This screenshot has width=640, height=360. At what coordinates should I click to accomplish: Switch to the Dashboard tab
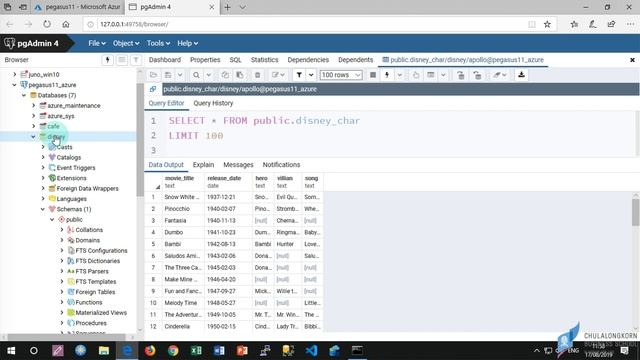coord(165,60)
